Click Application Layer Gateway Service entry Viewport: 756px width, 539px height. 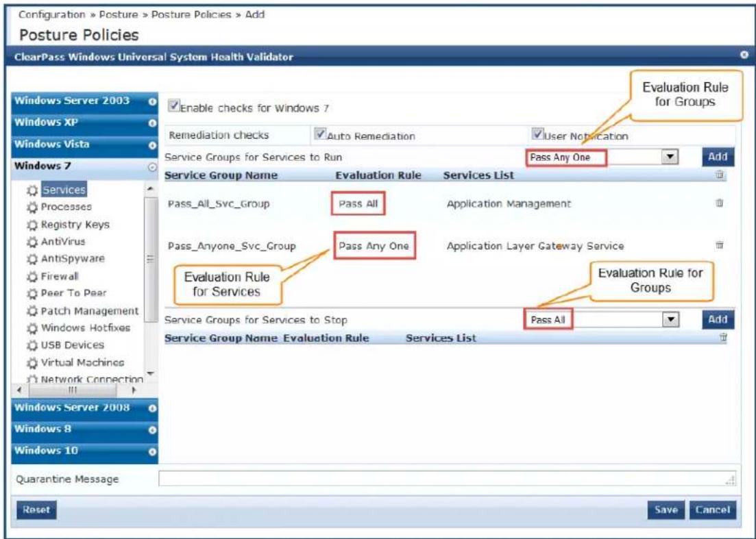coord(535,246)
